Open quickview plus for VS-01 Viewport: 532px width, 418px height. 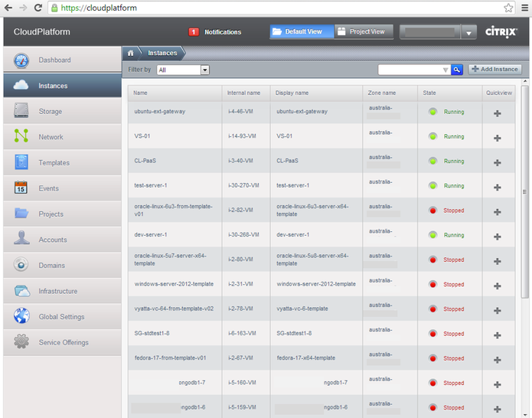coord(498,138)
